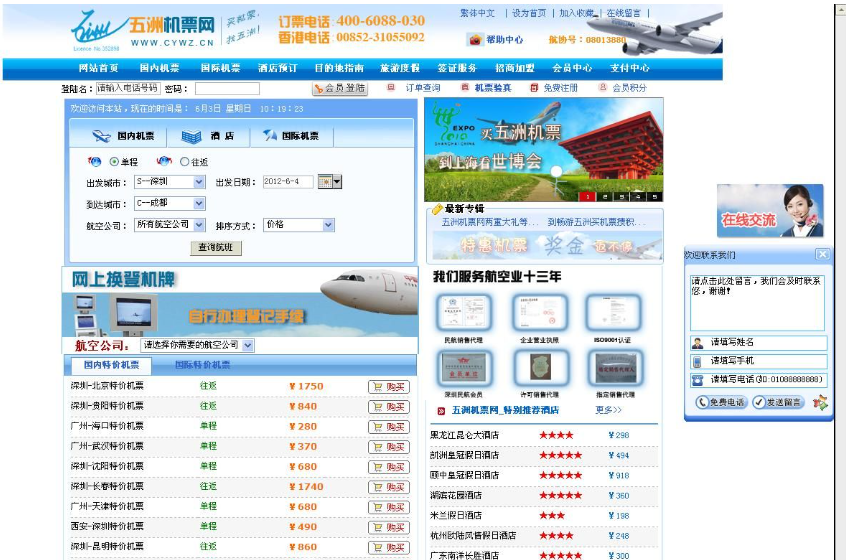Screen dimensions: 846x560
Task: Click the 查询航班 button
Action: 216,247
